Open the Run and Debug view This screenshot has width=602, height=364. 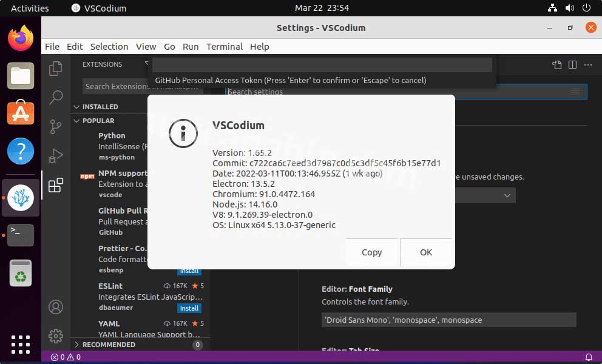coord(56,156)
